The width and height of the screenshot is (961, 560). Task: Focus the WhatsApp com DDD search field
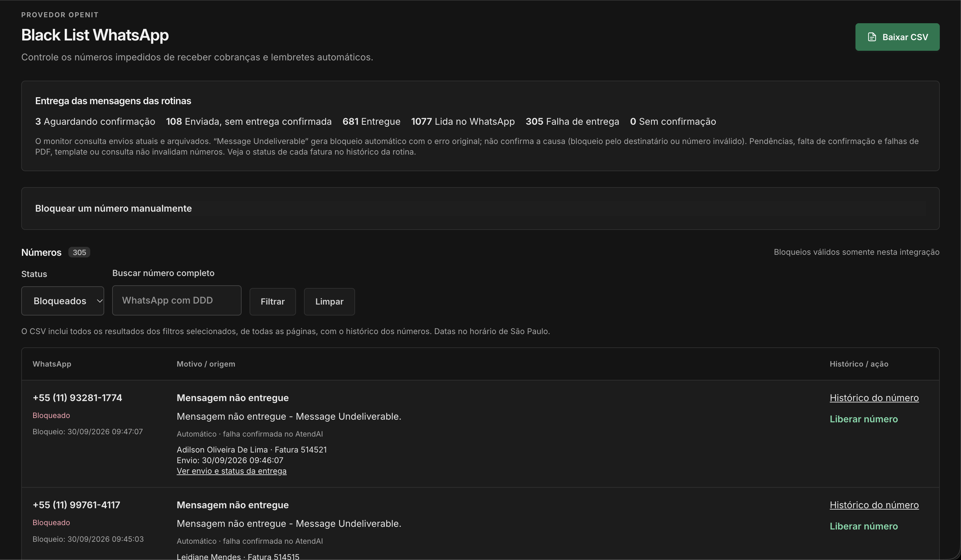tap(177, 300)
